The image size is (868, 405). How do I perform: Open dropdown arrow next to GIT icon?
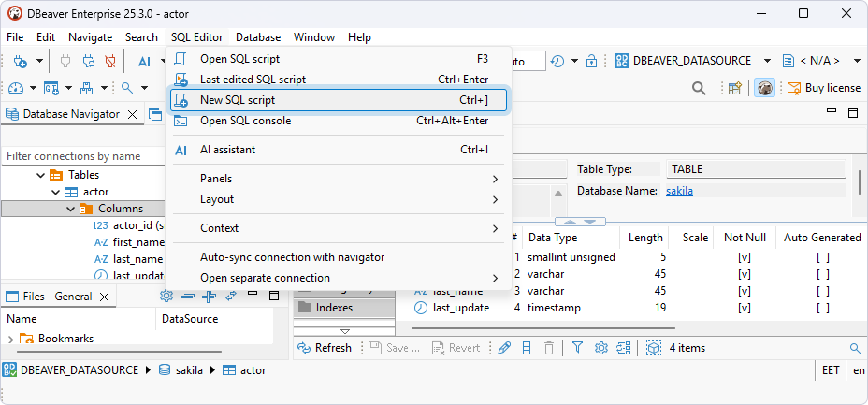[x=68, y=88]
